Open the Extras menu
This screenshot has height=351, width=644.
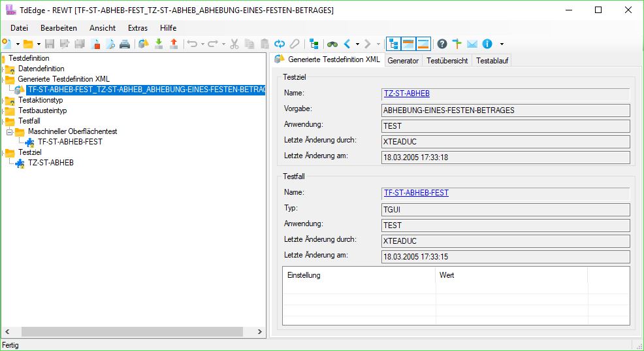coord(138,28)
